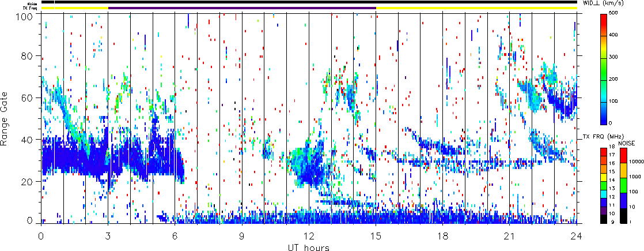Image resolution: width=644 pixels, height=251 pixels.
Task: Click the purple segment of the TX Freq bar
Action: [242, 8]
